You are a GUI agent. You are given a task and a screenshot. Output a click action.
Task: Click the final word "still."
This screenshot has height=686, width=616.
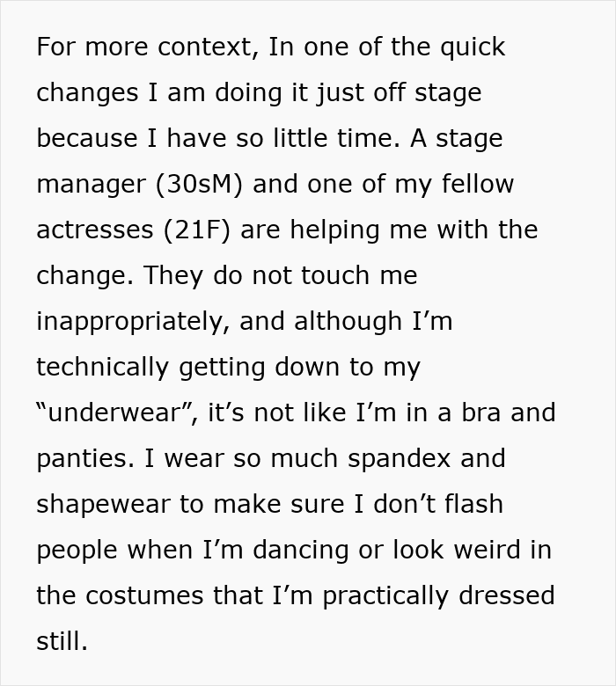click(x=62, y=641)
